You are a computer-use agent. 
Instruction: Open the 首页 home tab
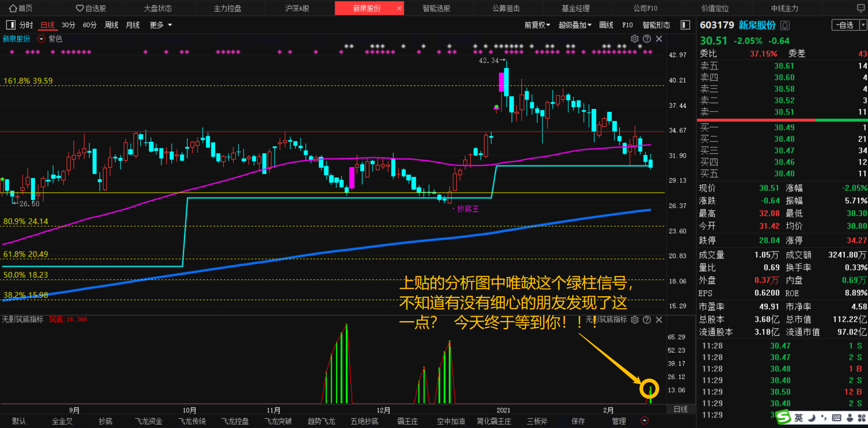tap(21, 8)
